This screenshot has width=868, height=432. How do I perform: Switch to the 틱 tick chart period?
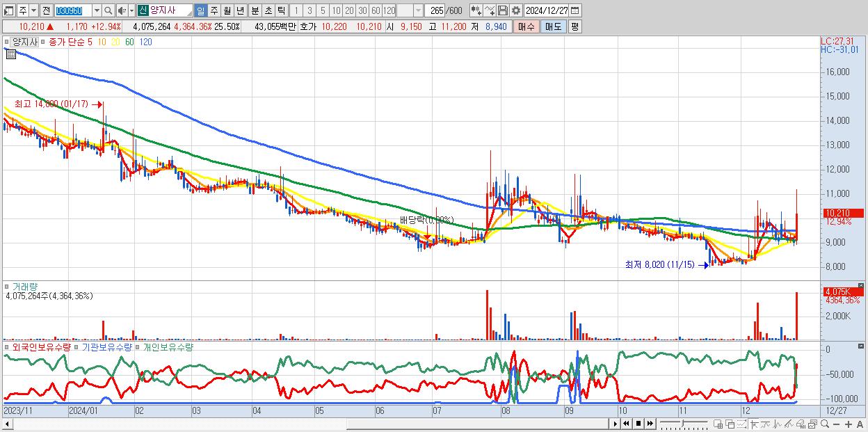click(281, 10)
